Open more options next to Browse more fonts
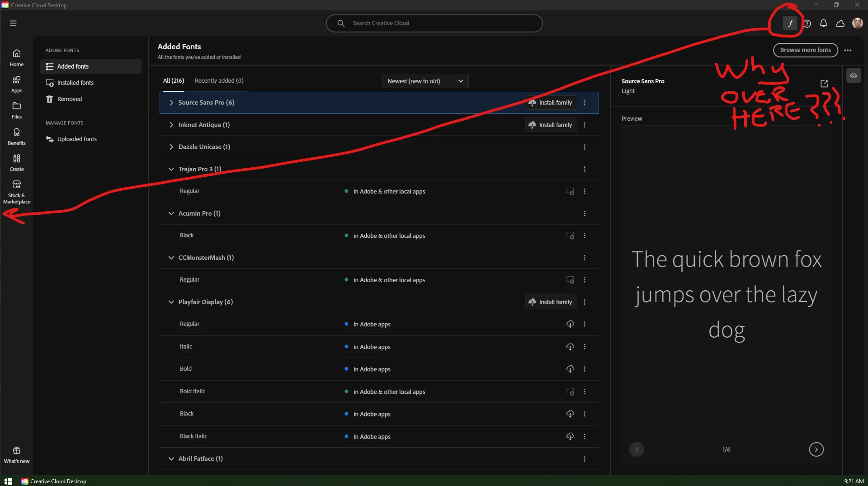 pyautogui.click(x=848, y=50)
